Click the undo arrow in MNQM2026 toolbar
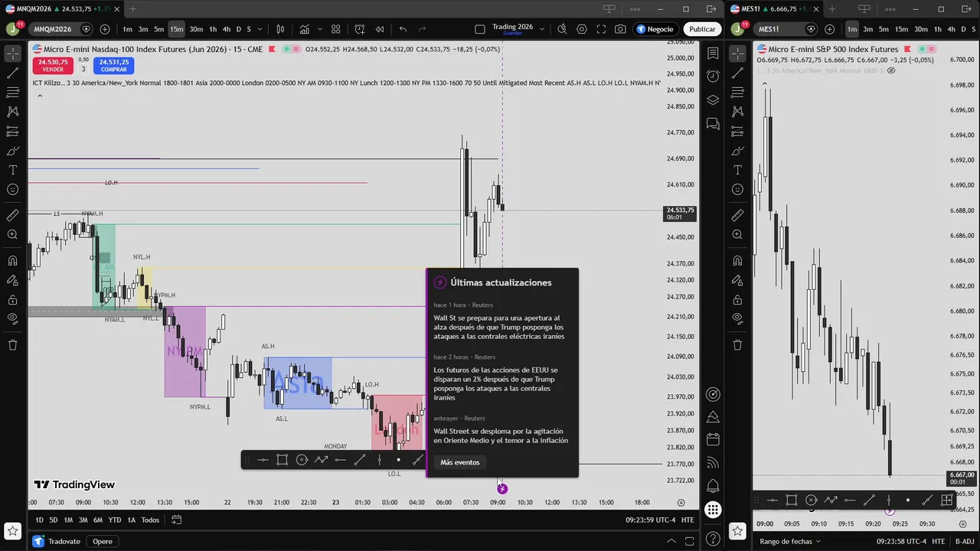This screenshot has height=551, width=980. [403, 29]
